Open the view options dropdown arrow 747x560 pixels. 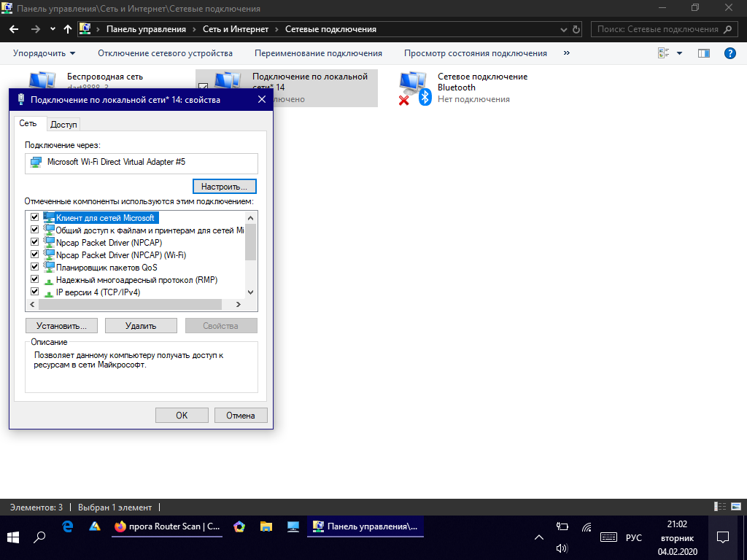pyautogui.click(x=679, y=53)
